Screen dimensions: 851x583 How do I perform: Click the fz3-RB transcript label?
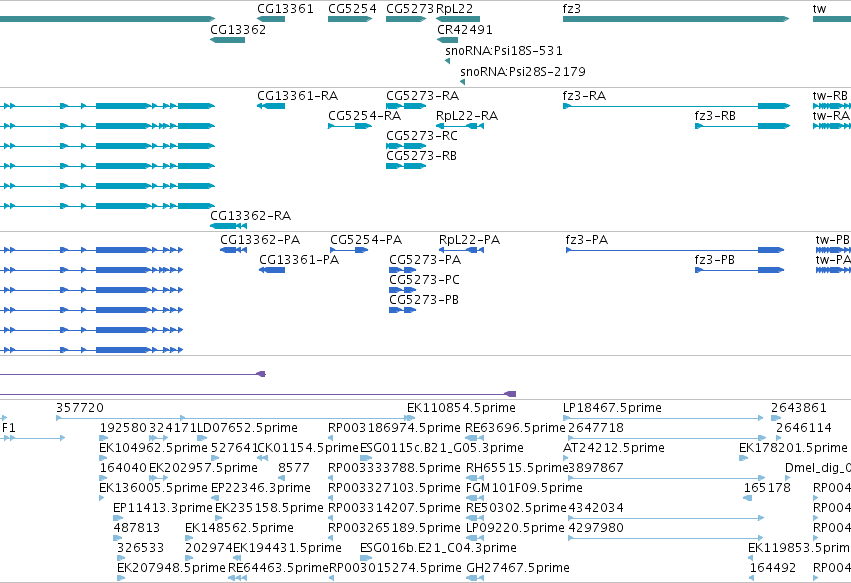715,116
